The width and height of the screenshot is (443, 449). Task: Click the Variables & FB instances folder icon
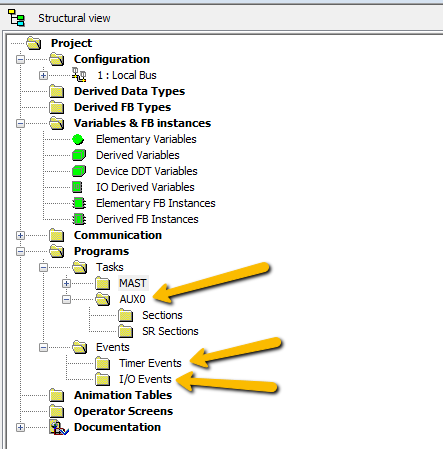tap(57, 123)
